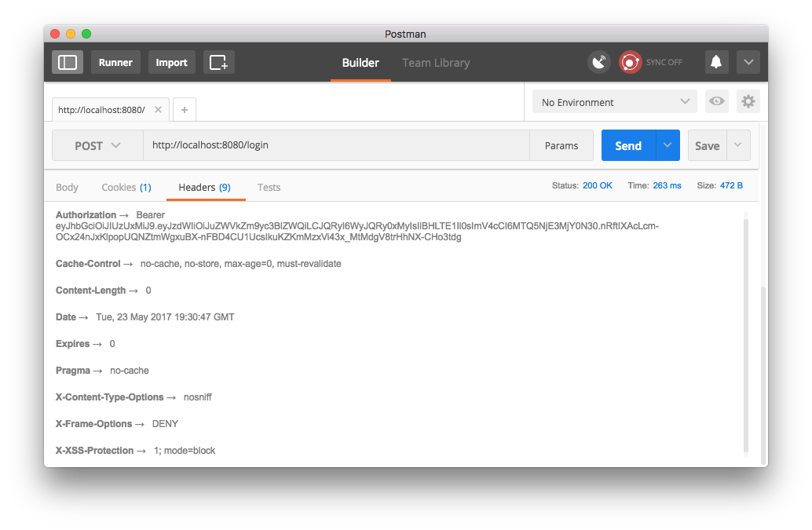Click the 263 ms time value
812x530 pixels.
pos(667,185)
